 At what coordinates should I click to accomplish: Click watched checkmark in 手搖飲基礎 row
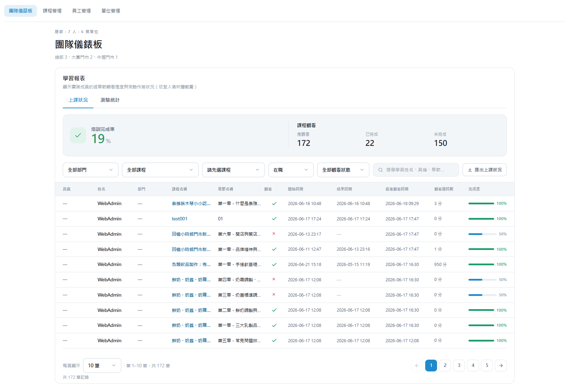point(274,265)
